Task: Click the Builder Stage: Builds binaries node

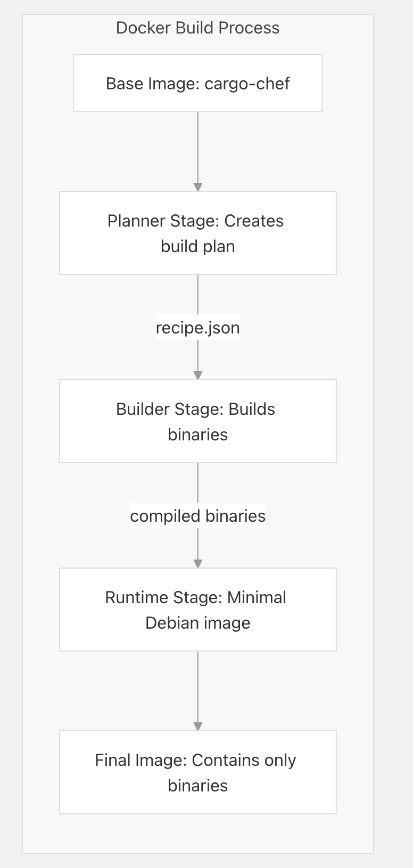Action: coord(197,421)
